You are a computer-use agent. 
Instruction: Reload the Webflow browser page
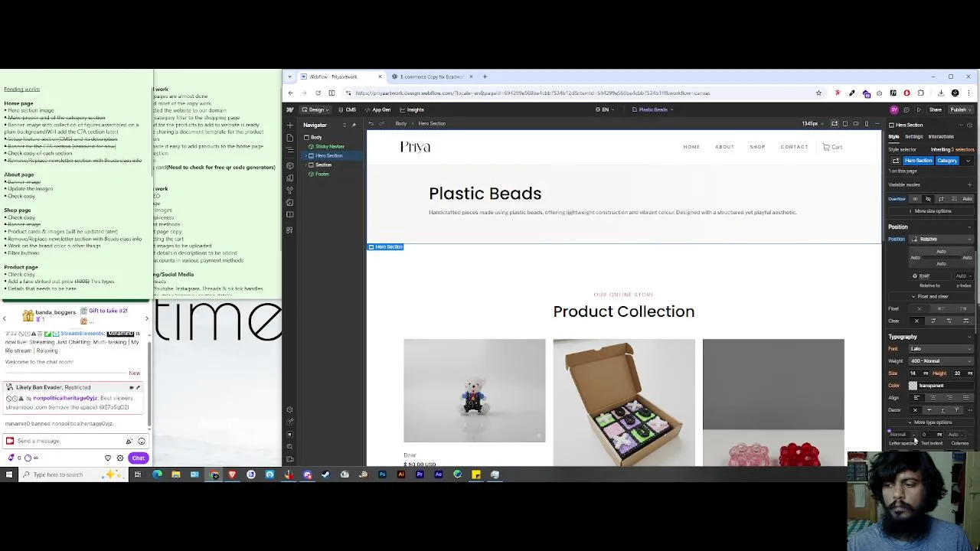point(318,93)
